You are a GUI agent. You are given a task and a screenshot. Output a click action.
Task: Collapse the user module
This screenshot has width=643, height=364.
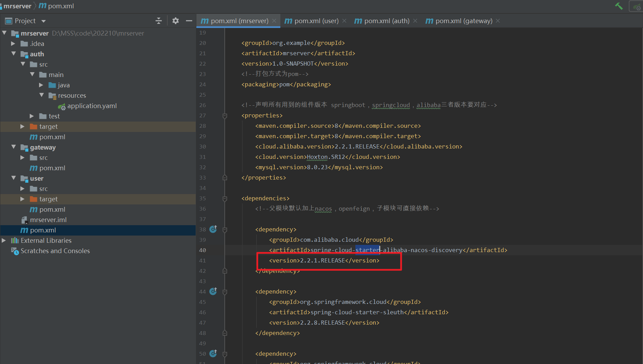[x=14, y=178]
